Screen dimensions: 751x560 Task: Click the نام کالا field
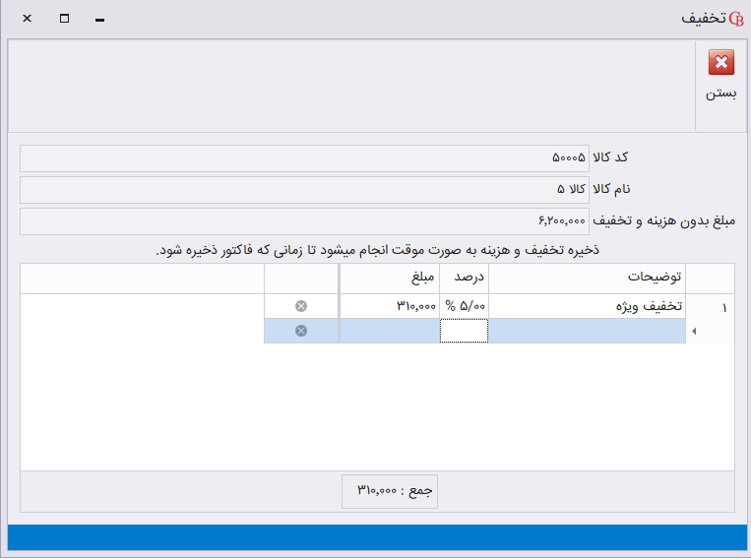click(x=304, y=190)
